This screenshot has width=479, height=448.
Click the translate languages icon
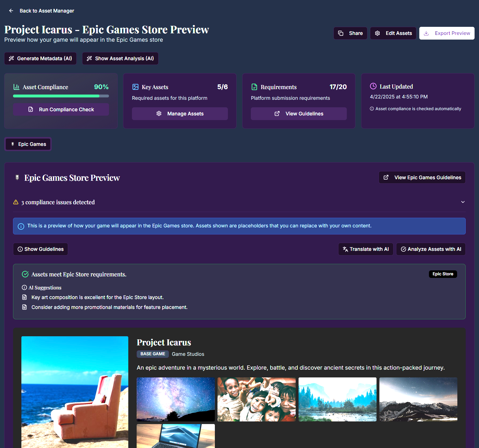point(345,249)
